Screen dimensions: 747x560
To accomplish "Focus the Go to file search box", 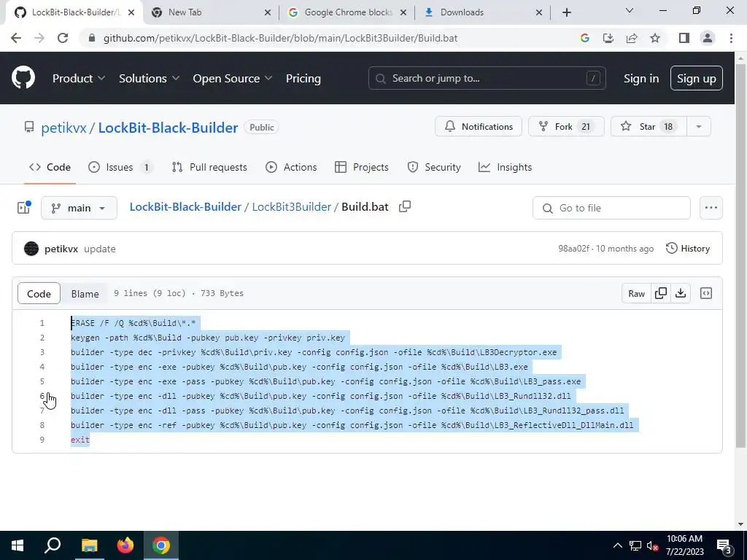I will pos(611,208).
